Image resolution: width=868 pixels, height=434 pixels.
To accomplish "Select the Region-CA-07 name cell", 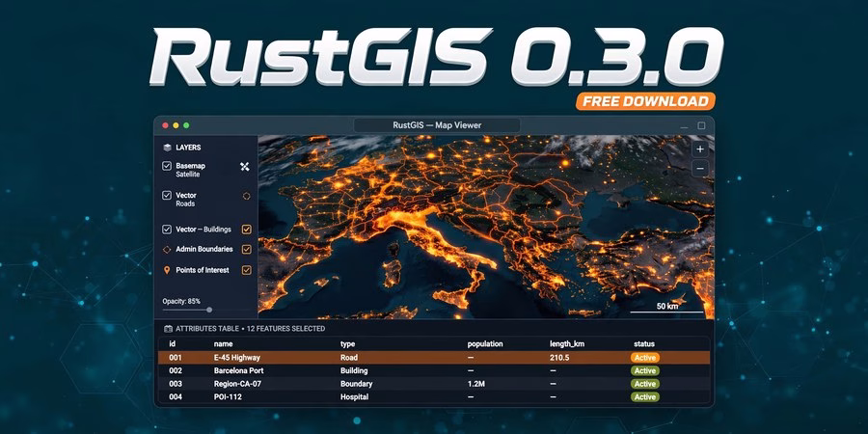I will [x=238, y=384].
